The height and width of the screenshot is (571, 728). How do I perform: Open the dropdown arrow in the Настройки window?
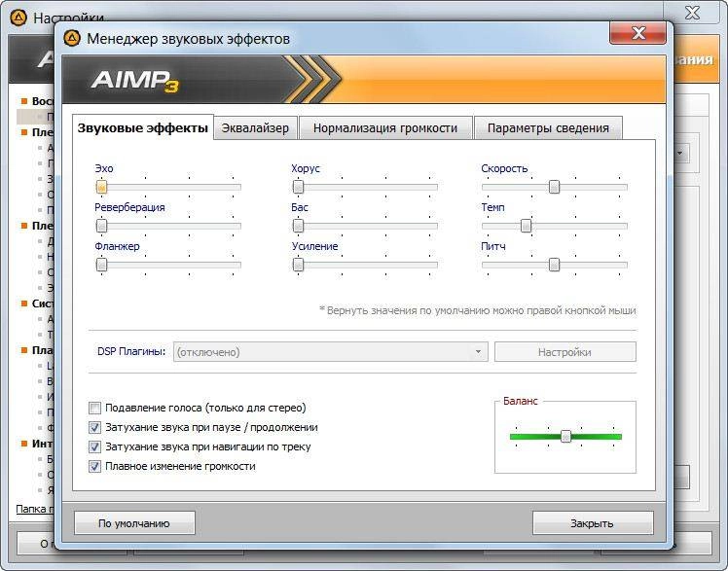pyautogui.click(x=680, y=153)
